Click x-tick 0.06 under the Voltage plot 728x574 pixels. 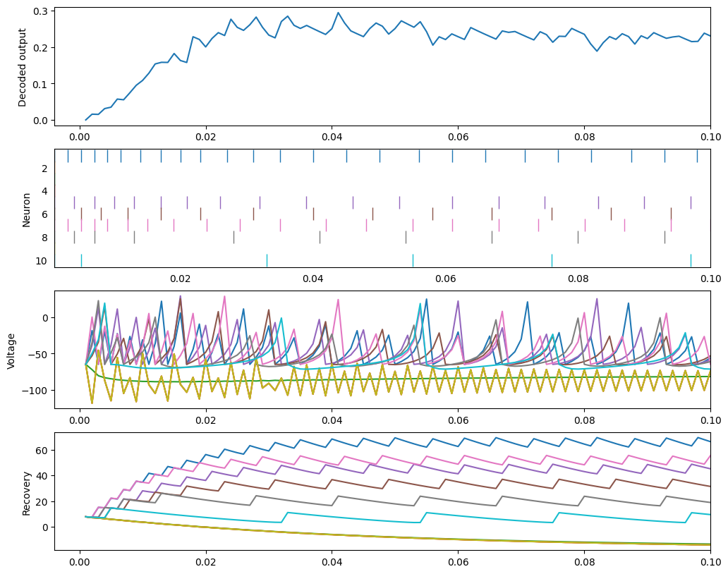pos(459,421)
